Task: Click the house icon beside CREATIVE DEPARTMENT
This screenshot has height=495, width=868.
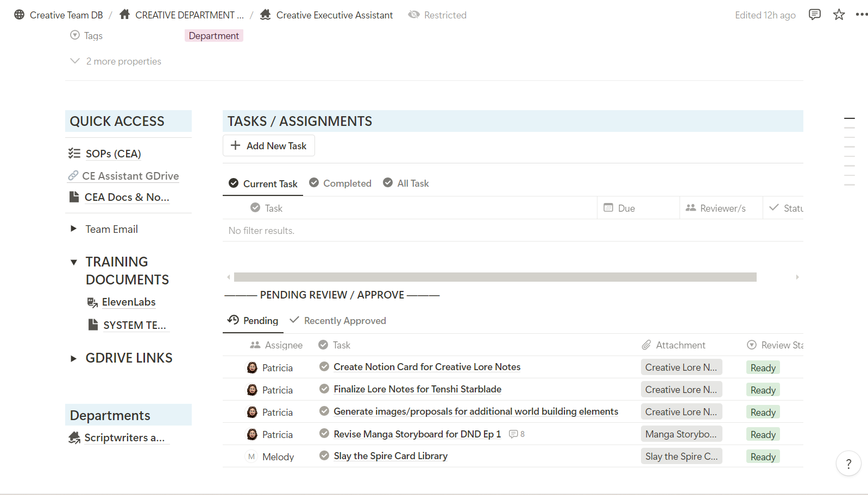Action: coord(124,14)
